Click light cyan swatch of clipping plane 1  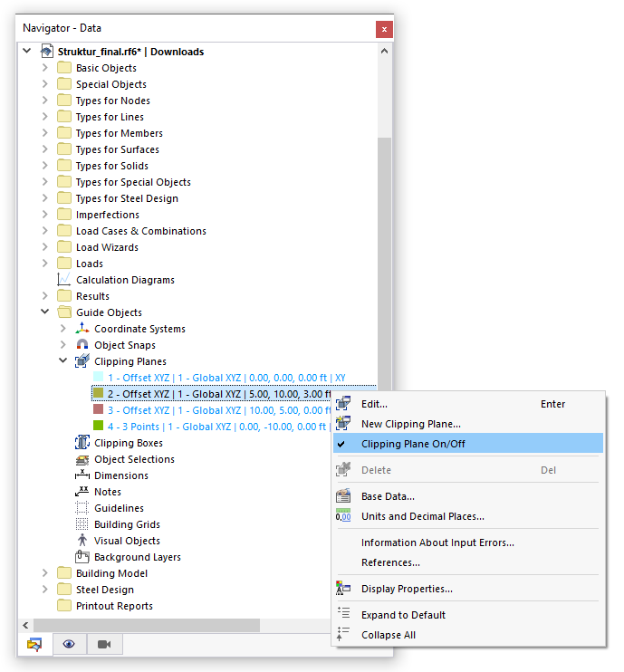click(98, 377)
